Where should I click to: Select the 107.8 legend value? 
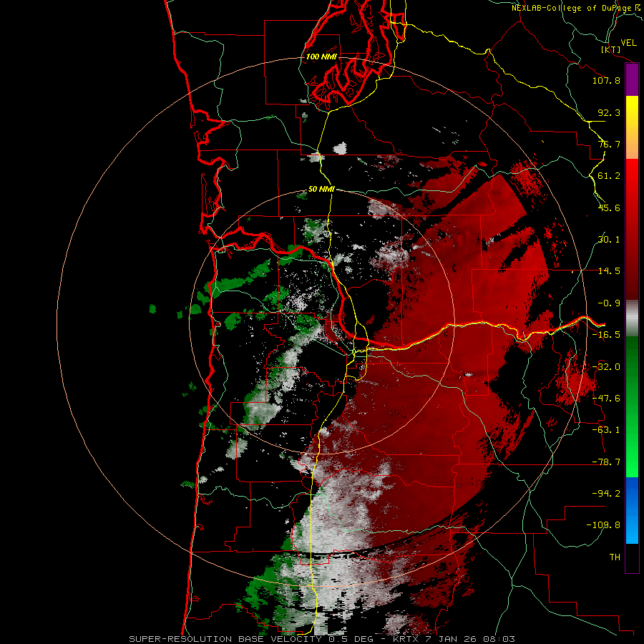[x=606, y=80]
